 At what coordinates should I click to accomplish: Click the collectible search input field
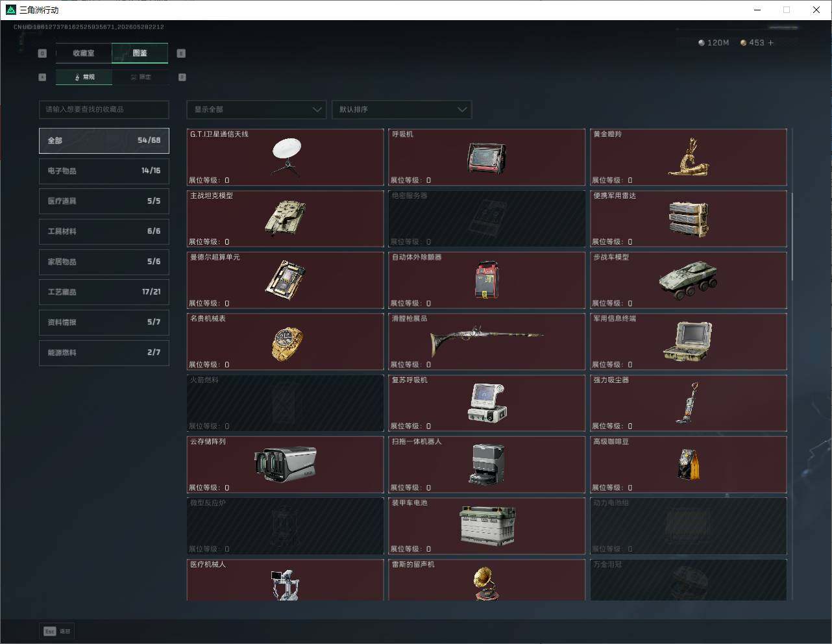[104, 110]
